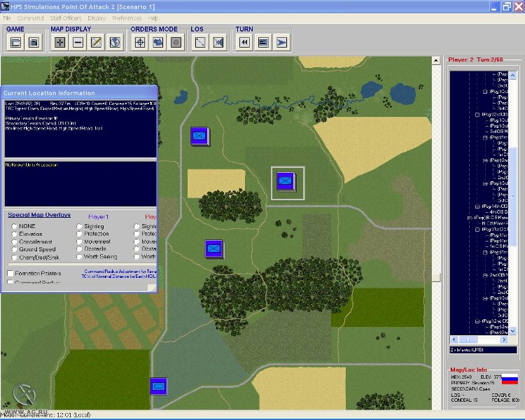Click the end turn arrow icon
Image resolution: width=525 pixels, height=420 pixels.
tap(281, 43)
